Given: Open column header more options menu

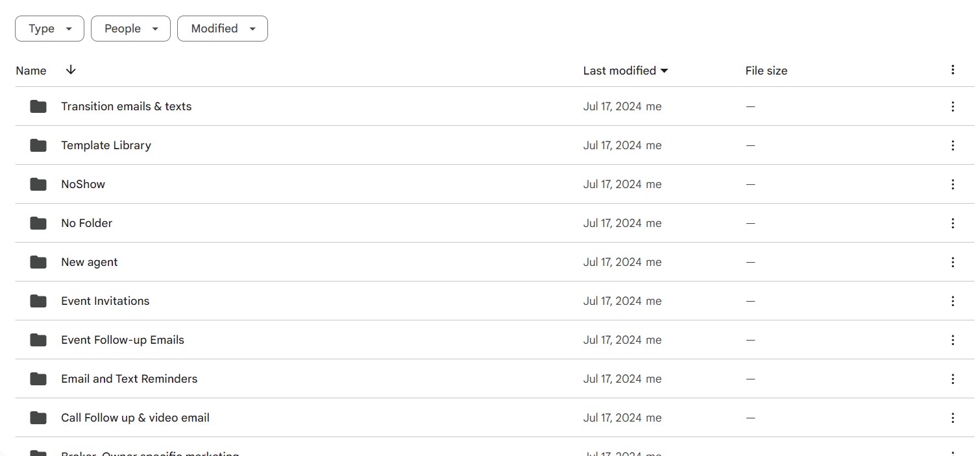Looking at the screenshot, I should click(x=952, y=70).
